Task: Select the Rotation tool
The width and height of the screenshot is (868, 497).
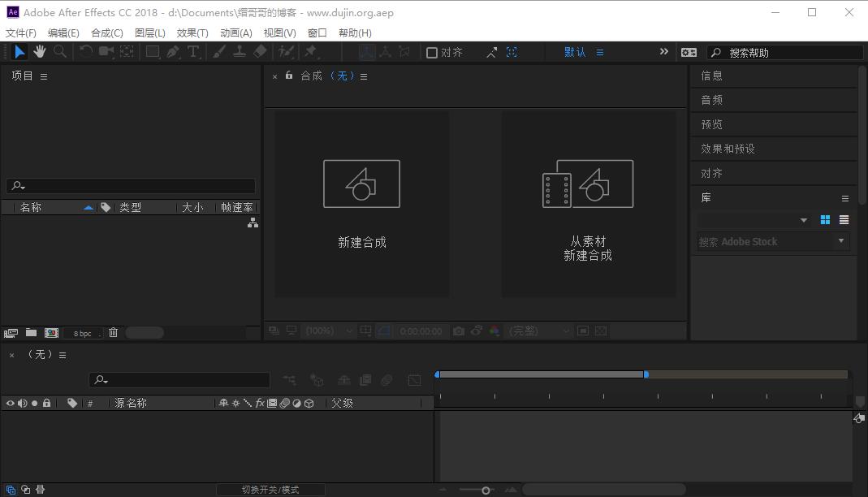Action: [86, 52]
